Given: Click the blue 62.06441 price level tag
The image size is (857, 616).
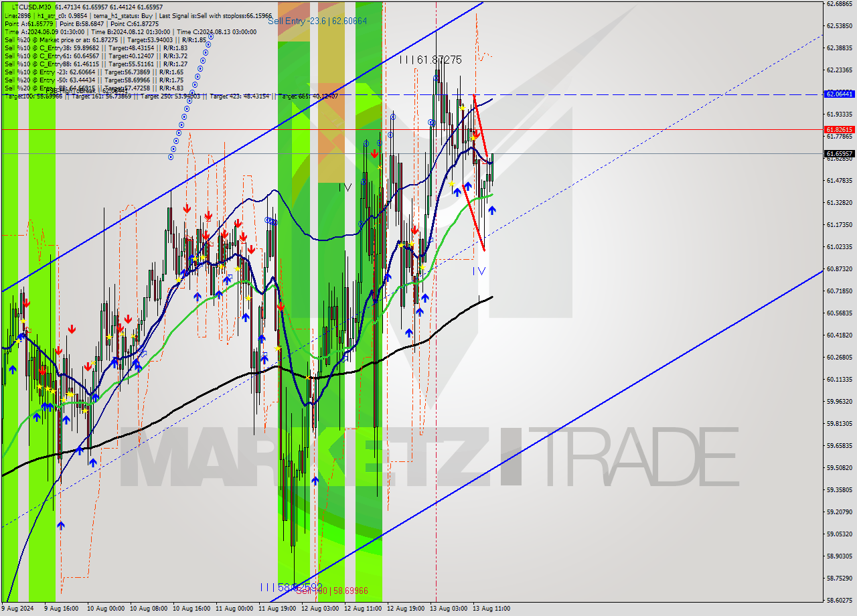Looking at the screenshot, I should [840, 94].
